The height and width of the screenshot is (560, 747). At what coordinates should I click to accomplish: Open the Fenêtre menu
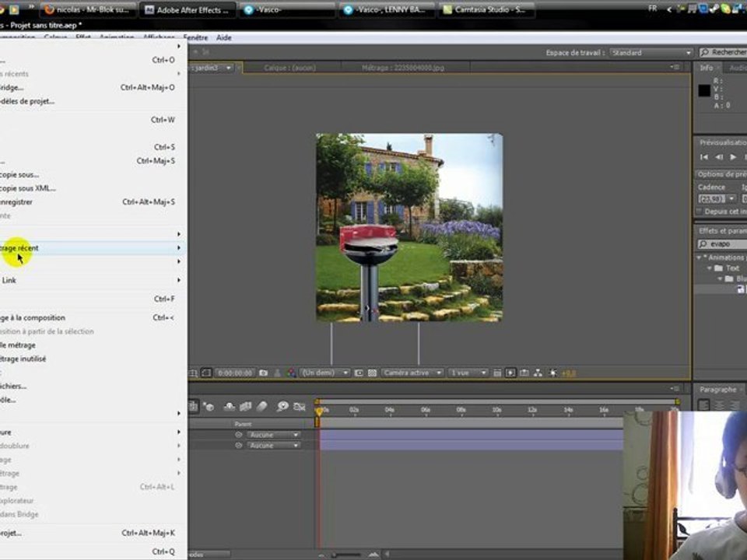(195, 37)
